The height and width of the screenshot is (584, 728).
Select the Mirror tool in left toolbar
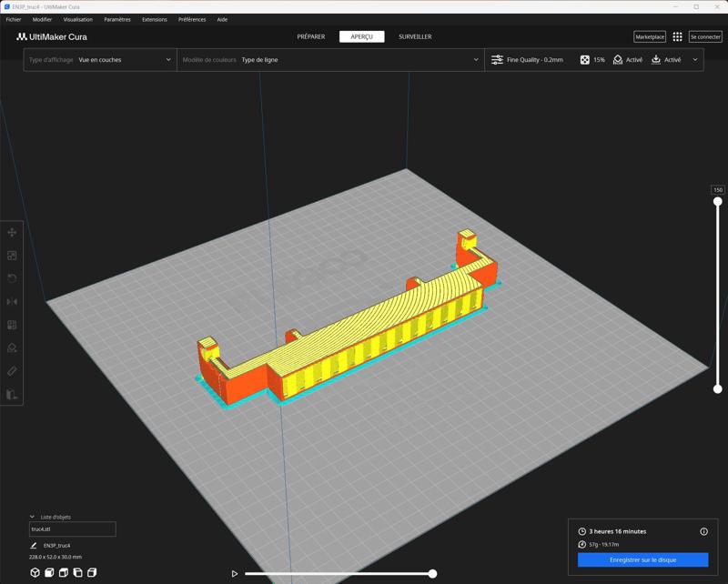tap(12, 302)
